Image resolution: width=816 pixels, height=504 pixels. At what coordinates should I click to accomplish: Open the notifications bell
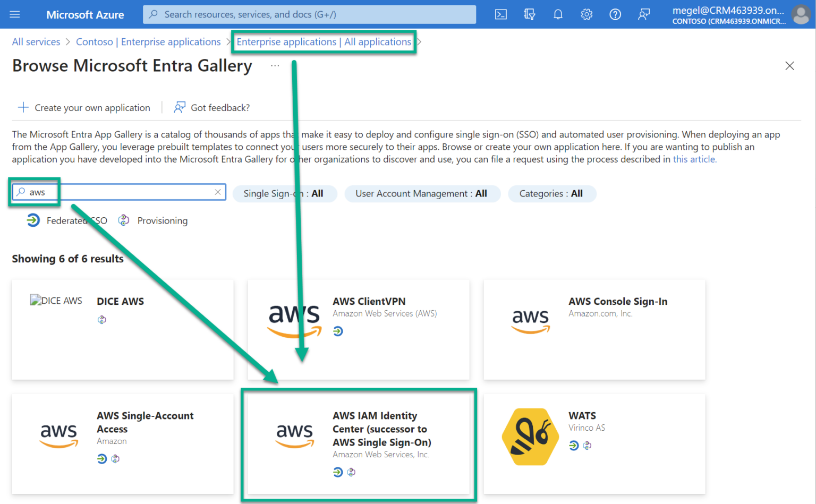[x=558, y=14]
